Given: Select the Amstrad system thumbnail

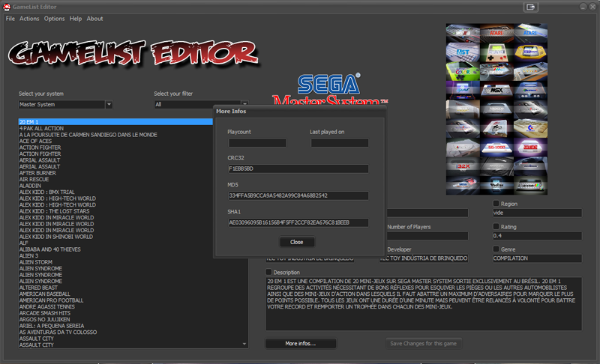Looking at the screenshot, I should (x=463, y=33).
